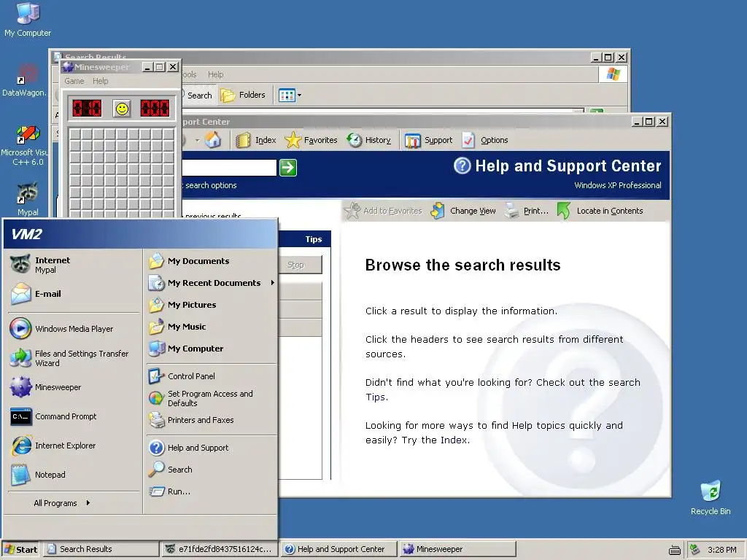Open Support in Help and Support toolbar
The height and width of the screenshot is (560, 747).
[x=428, y=140]
